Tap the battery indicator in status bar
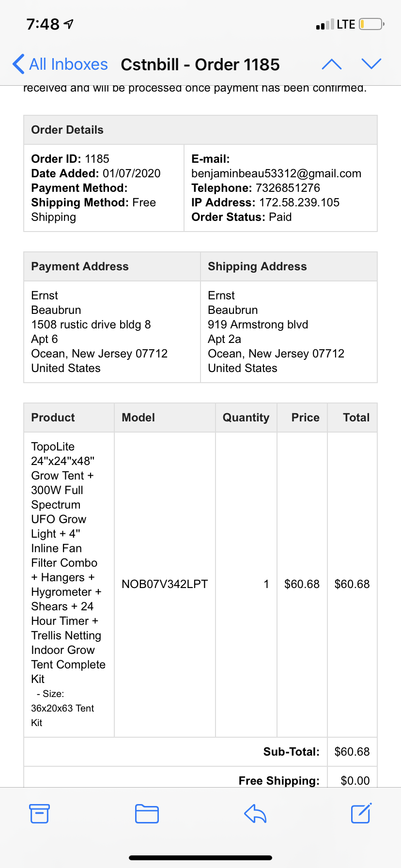This screenshot has width=401, height=868. [x=371, y=24]
